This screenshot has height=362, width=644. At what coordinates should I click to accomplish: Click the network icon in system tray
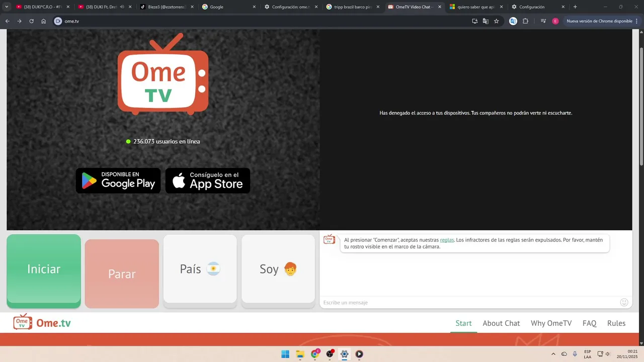pyautogui.click(x=600, y=354)
